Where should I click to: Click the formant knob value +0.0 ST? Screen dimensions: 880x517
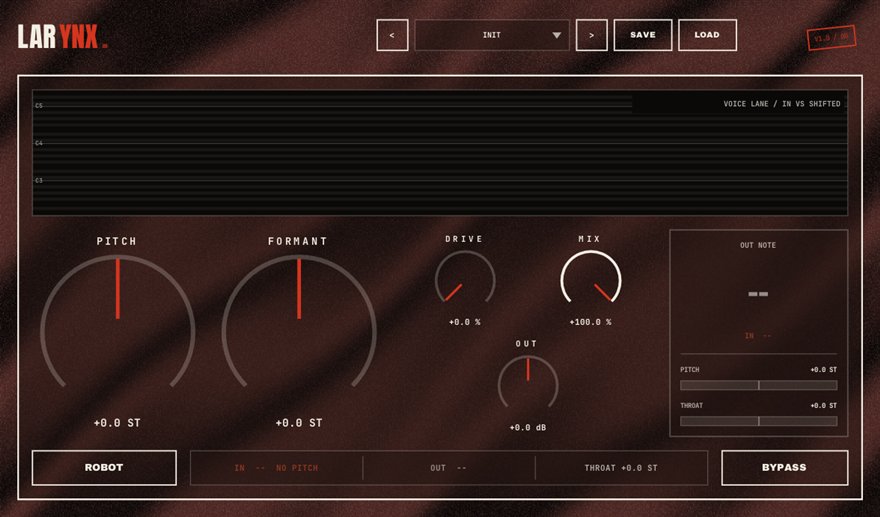click(x=299, y=423)
